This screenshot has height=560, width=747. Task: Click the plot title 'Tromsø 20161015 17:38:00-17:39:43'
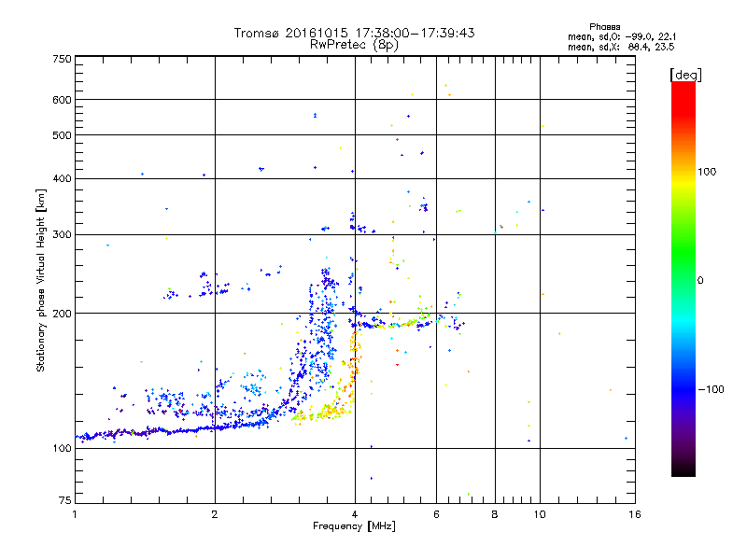pyautogui.click(x=355, y=33)
